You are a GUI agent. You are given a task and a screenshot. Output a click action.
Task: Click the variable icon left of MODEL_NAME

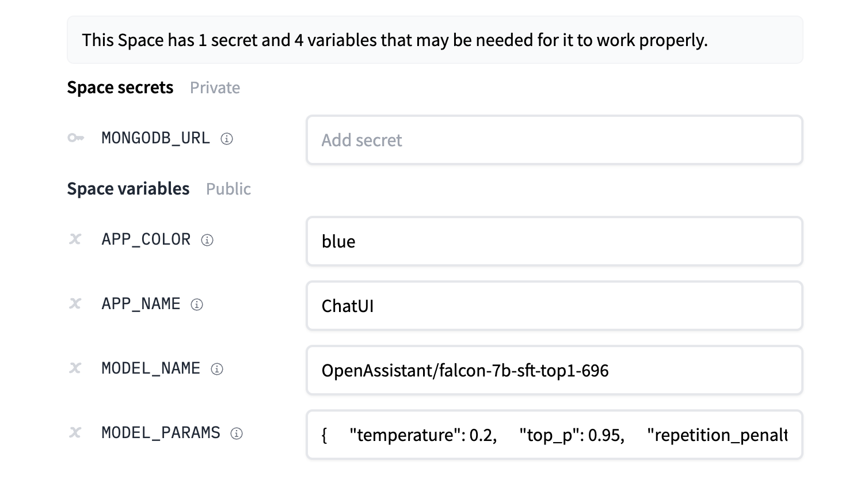click(75, 368)
